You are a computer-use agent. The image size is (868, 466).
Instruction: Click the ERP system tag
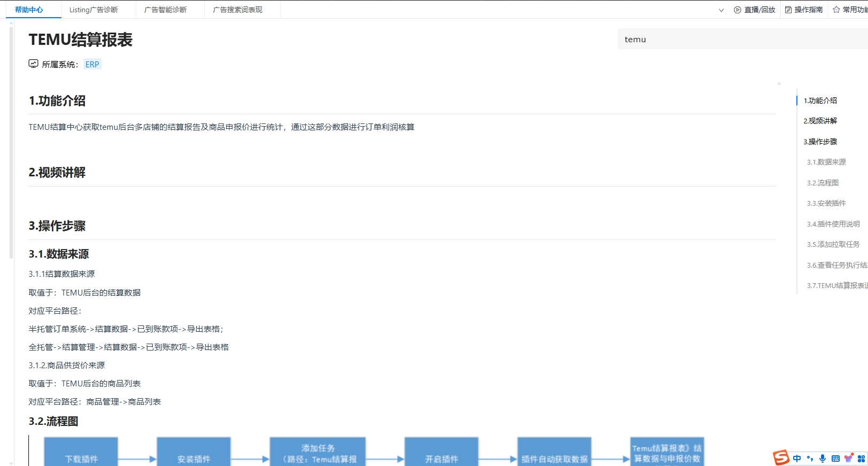click(x=92, y=64)
